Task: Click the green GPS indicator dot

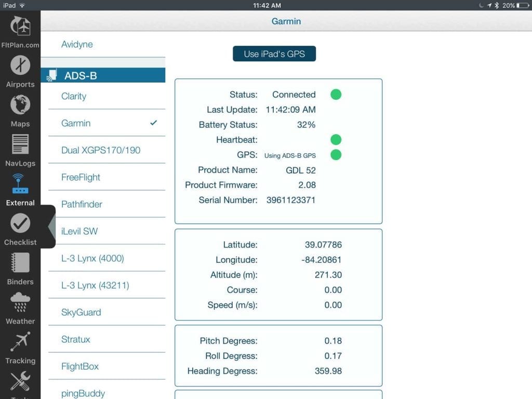Action: [x=336, y=155]
